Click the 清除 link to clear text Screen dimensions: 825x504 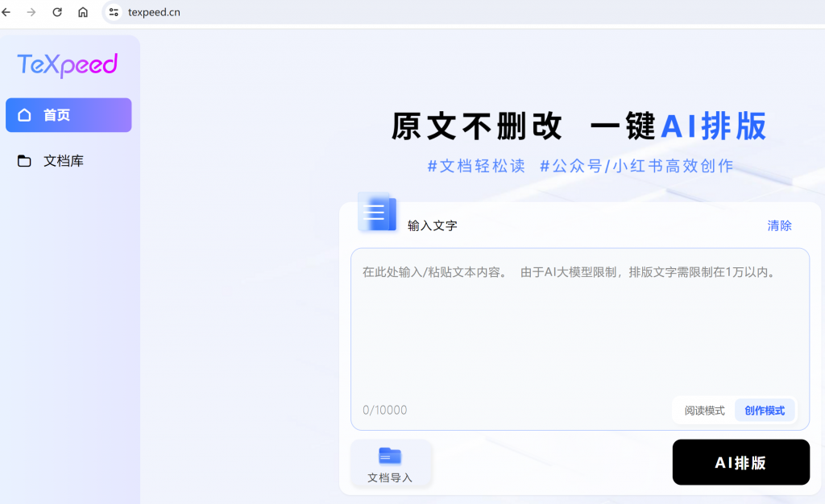[779, 225]
